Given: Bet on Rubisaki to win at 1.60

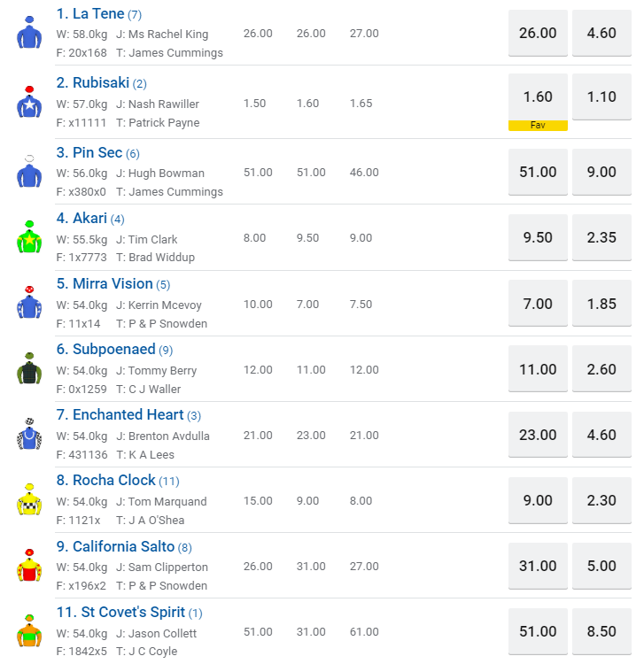Looking at the screenshot, I should (x=538, y=97).
